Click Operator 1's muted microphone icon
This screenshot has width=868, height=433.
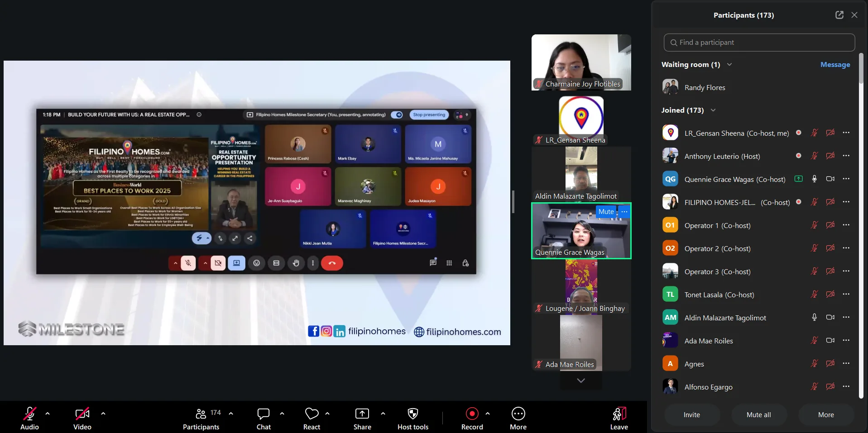[x=815, y=225]
